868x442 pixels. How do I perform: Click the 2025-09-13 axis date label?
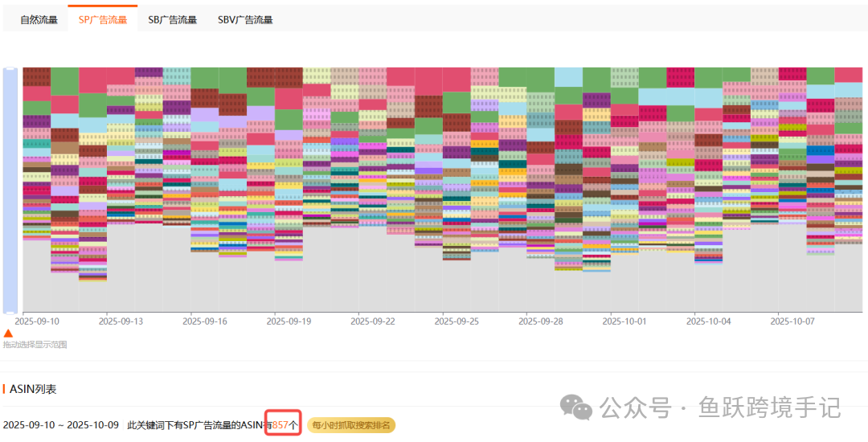pos(122,321)
